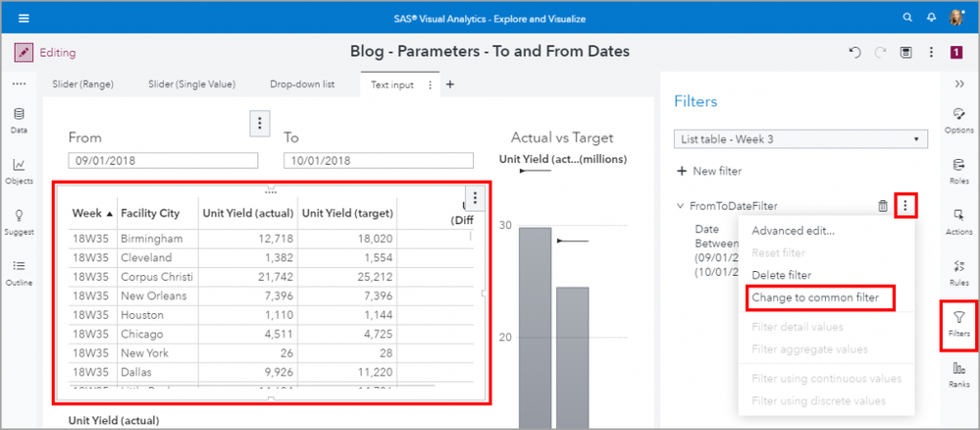
Task: Click the undo arrow
Action: 854,52
